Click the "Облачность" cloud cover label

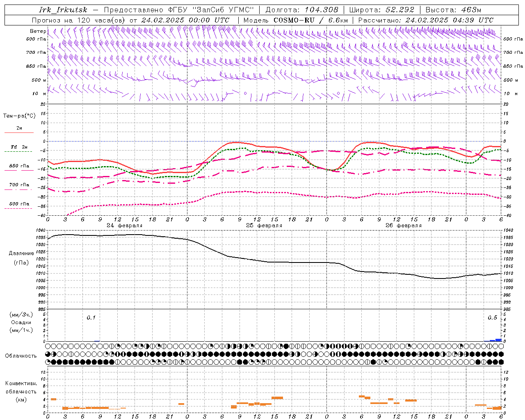pos(21,356)
